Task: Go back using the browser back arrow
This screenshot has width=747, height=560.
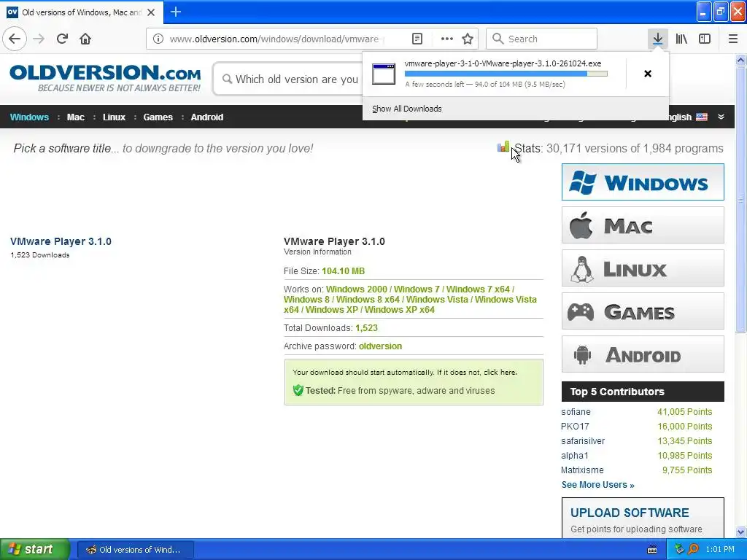Action: click(x=15, y=39)
